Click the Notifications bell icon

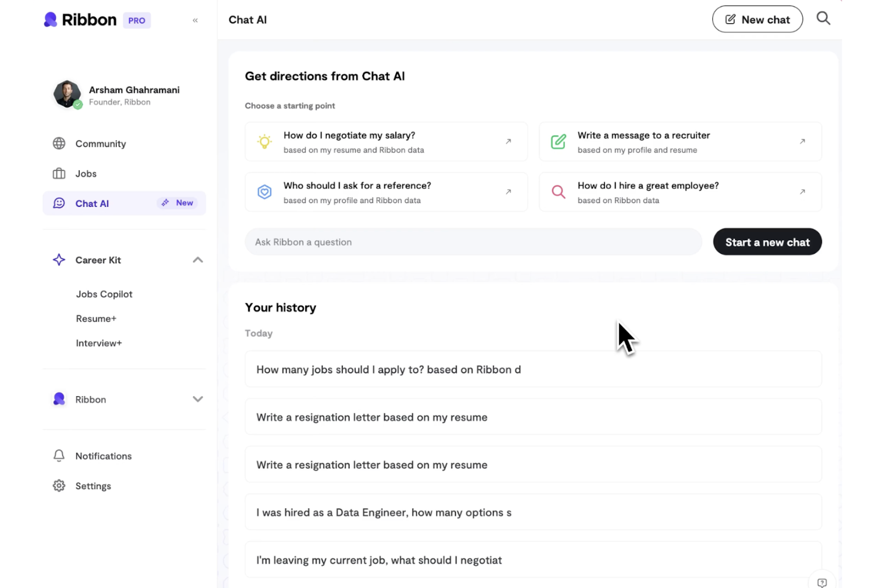click(59, 456)
